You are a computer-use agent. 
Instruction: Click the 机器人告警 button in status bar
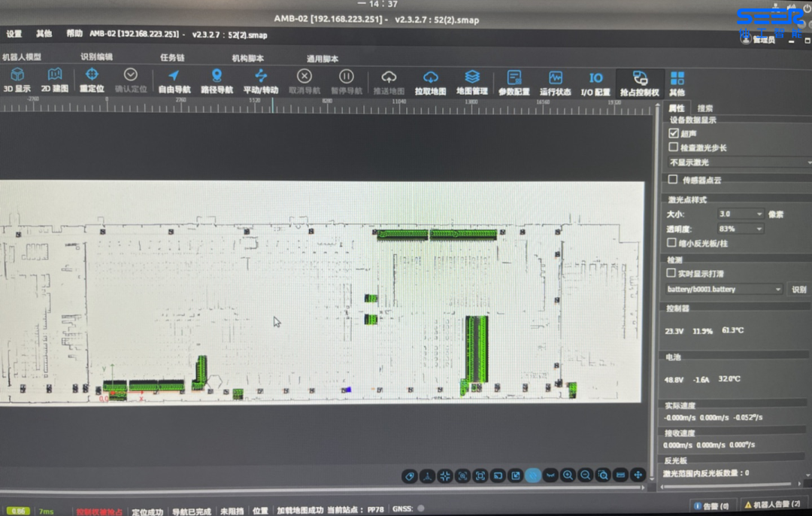[x=773, y=505]
